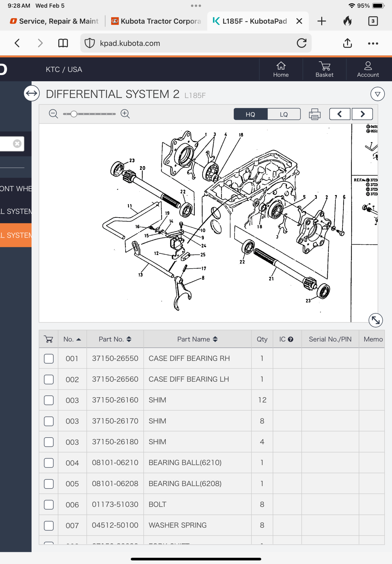Add a new browser tab

coord(322,21)
